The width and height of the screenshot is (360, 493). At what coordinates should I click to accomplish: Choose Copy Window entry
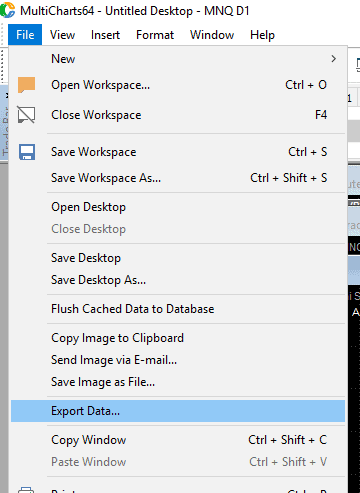click(178, 440)
